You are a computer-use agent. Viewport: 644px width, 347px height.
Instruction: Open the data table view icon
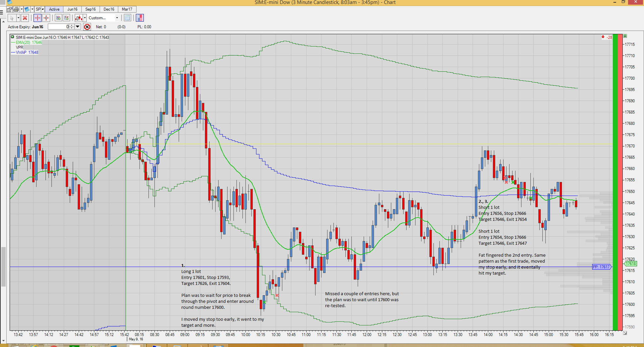(x=127, y=18)
